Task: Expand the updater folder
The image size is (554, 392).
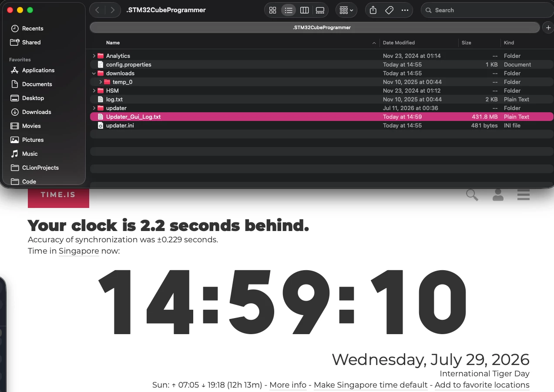Action: tap(94, 108)
